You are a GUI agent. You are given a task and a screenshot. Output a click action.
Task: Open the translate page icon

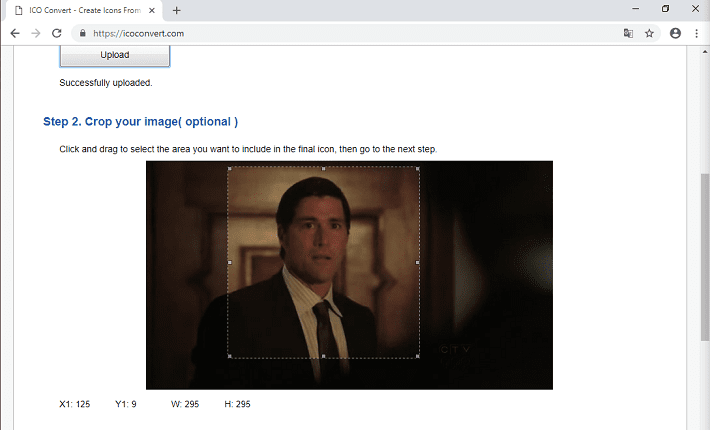[628, 33]
